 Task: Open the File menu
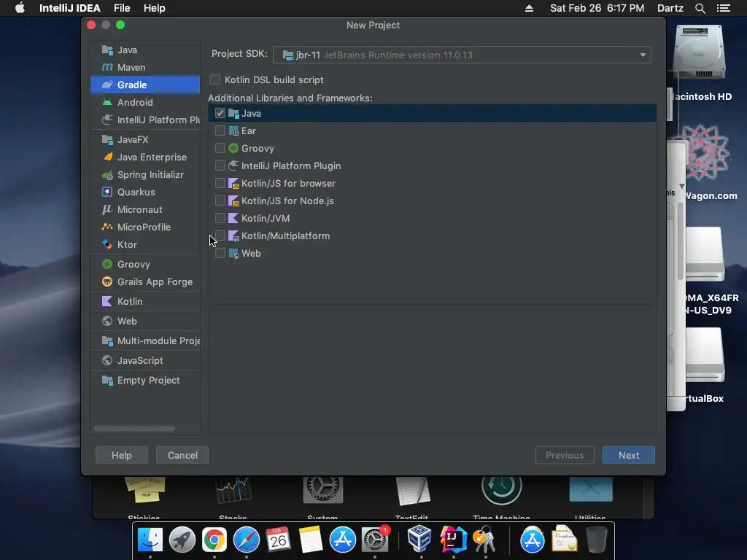click(x=122, y=8)
